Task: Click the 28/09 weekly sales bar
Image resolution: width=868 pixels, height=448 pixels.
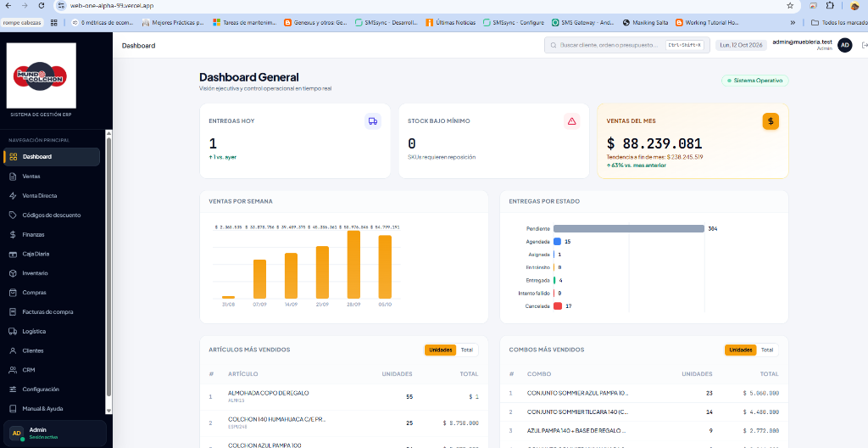Action: [x=353, y=265]
